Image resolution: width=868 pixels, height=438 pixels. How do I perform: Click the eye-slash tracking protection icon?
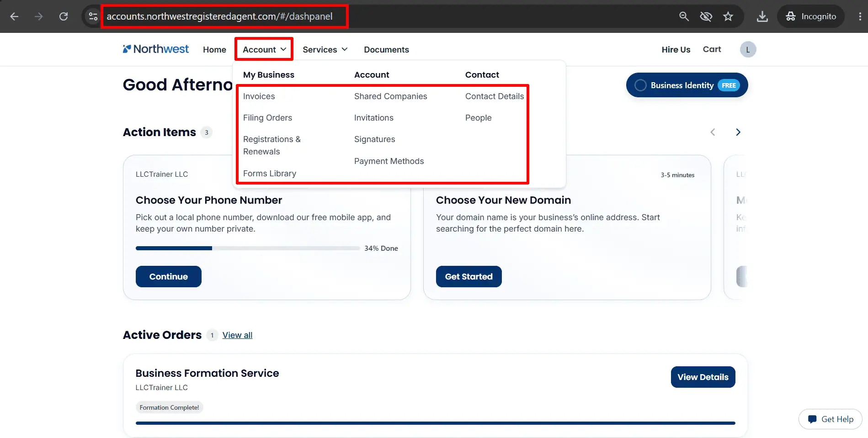click(x=706, y=16)
